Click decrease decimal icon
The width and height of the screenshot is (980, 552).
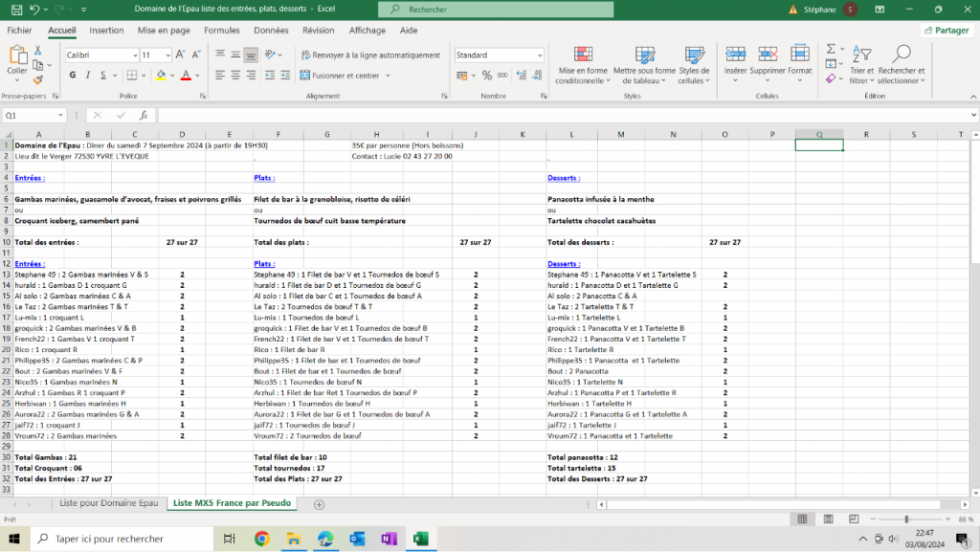[538, 76]
